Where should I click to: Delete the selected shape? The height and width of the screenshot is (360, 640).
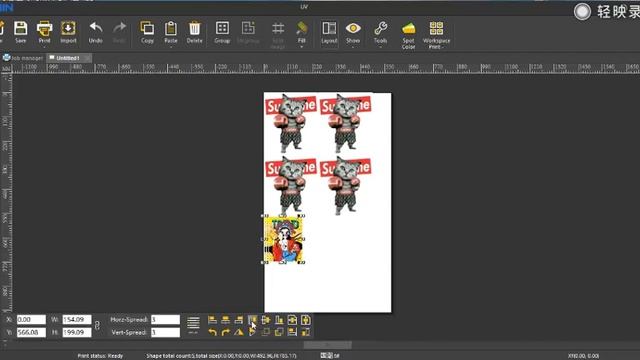click(x=194, y=32)
